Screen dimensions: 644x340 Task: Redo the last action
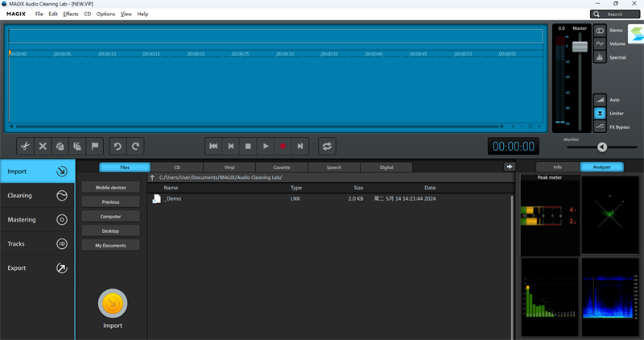point(135,146)
